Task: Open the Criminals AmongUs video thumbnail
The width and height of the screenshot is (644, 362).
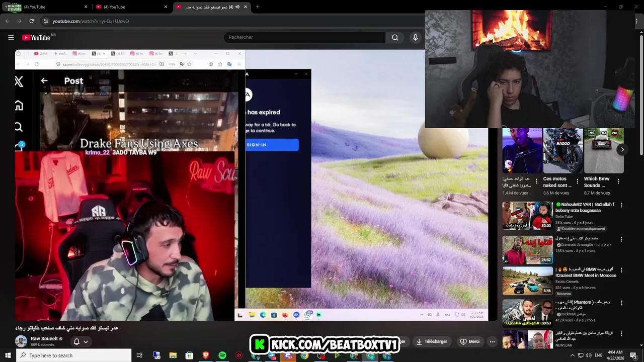Action: 527,250
